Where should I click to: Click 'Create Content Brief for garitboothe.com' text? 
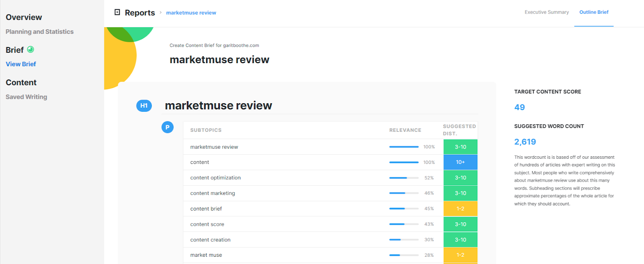214,45
